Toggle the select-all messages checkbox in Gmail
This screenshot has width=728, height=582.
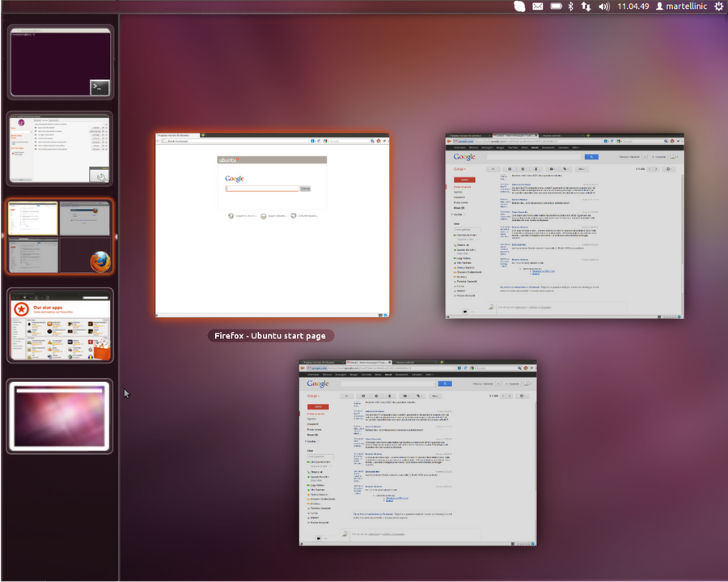(x=345, y=395)
